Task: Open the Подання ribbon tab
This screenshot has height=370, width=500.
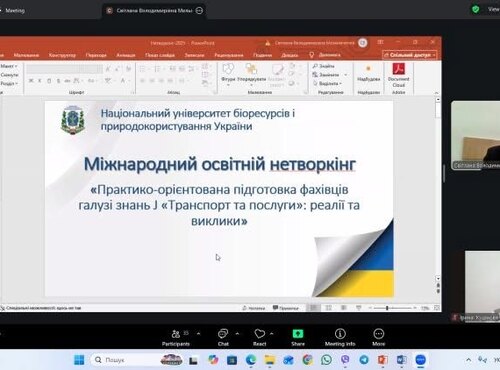Action: coord(262,55)
